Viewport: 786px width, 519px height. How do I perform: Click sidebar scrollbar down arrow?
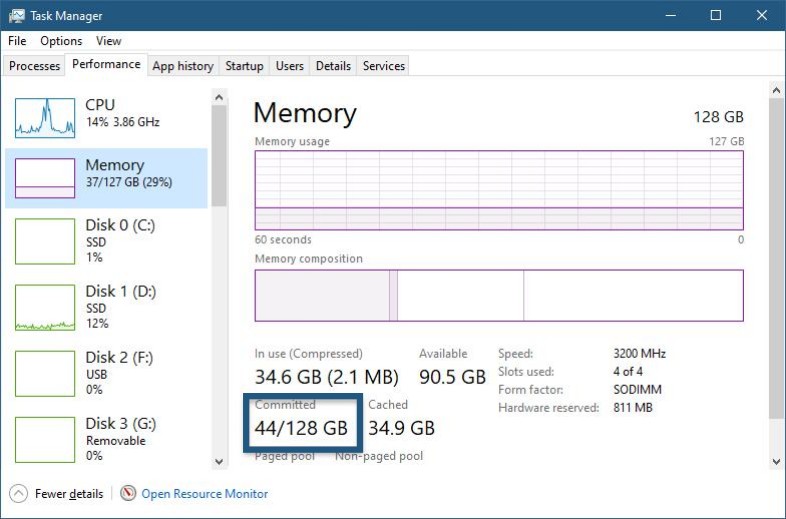[219, 461]
